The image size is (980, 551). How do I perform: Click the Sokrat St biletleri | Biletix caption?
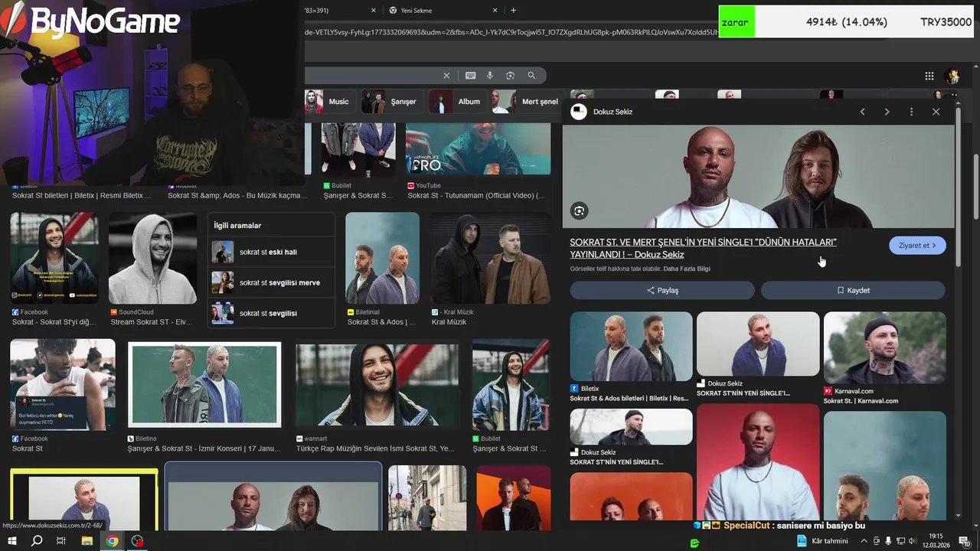82,195
